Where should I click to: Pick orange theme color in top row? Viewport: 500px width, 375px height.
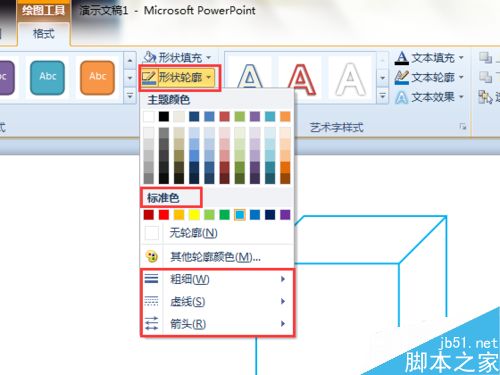coord(285,117)
